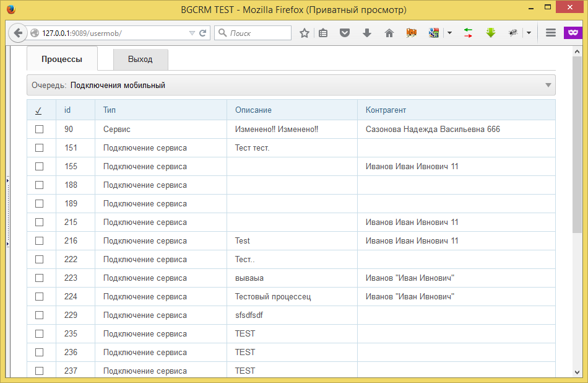Viewport: 588px width, 383px height.
Task: Check the box for process 224
Action: pyautogui.click(x=40, y=296)
